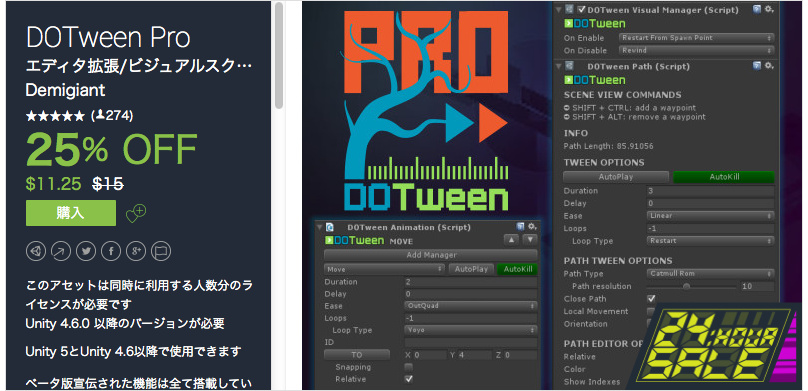808x391 pixels.
Task: Collapse the DOTween Path component
Action: [x=559, y=66]
